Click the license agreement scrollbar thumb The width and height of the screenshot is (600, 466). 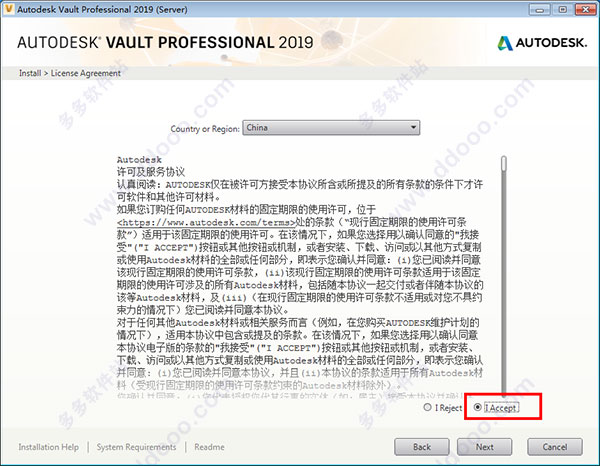point(504,163)
